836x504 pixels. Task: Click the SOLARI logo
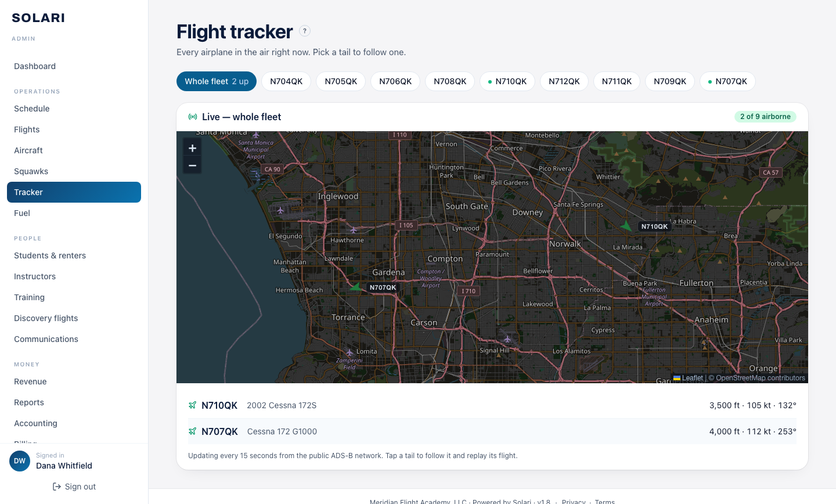click(x=38, y=18)
